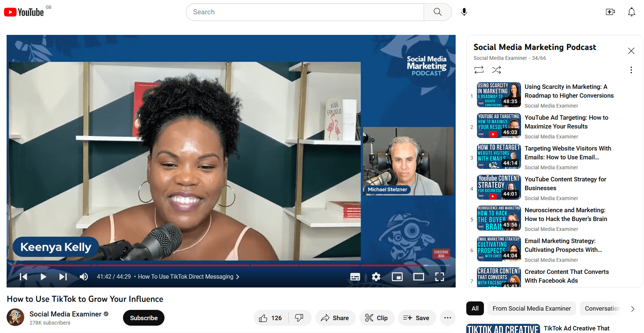
Task: Open Neuroscience and Marketing video title
Action: click(566, 214)
